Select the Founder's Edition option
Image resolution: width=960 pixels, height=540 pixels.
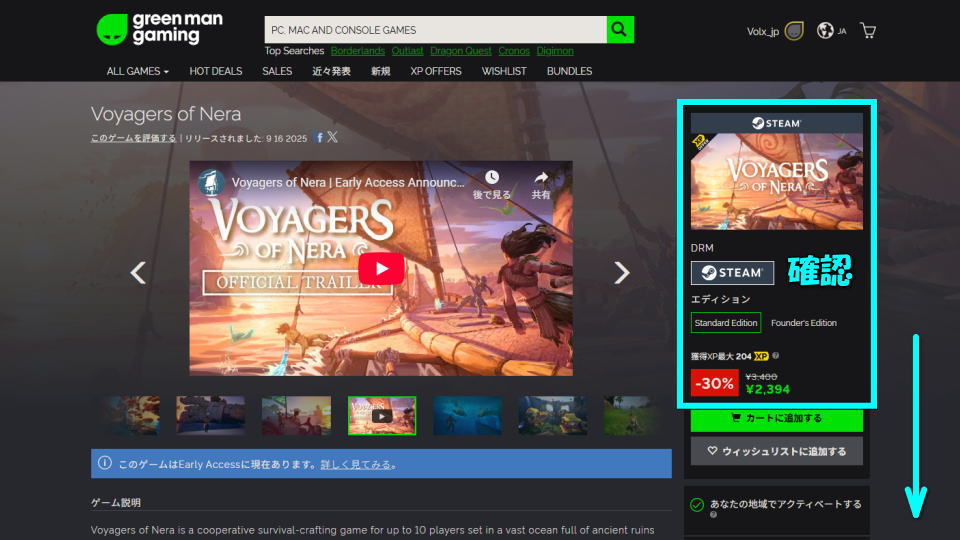[x=803, y=323]
